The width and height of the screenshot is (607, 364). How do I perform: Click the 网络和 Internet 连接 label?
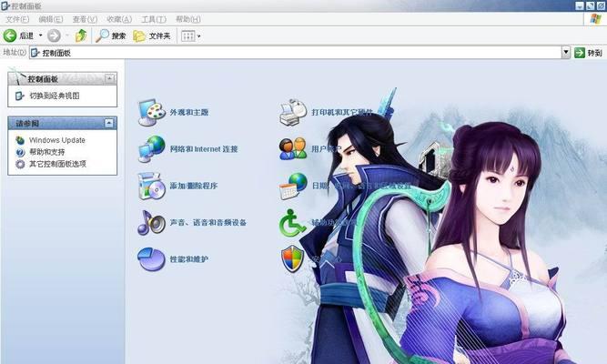tap(204, 149)
